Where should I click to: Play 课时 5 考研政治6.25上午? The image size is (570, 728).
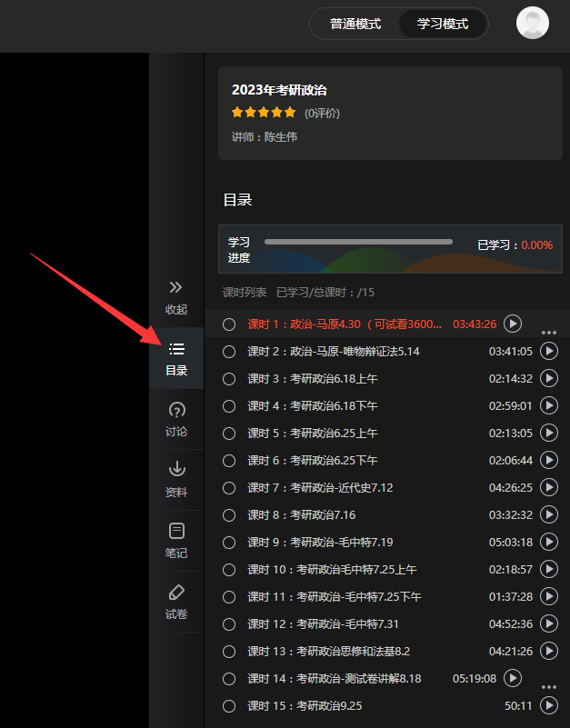coord(548,433)
